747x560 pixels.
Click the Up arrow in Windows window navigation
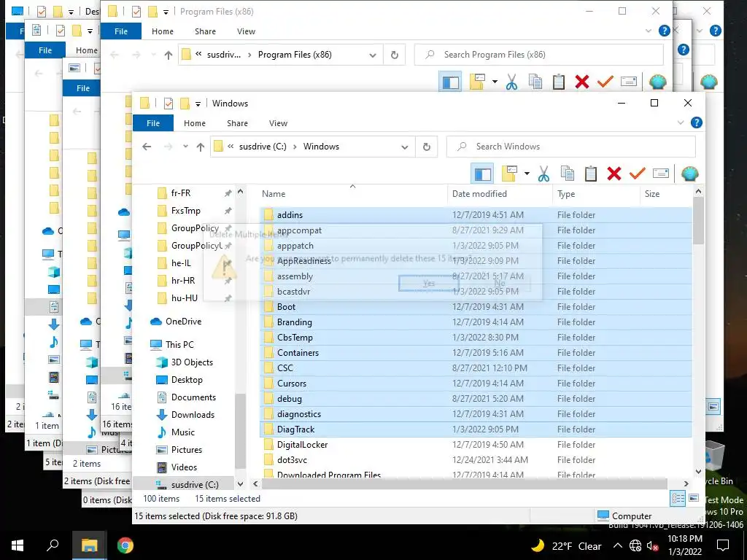pyautogui.click(x=200, y=147)
